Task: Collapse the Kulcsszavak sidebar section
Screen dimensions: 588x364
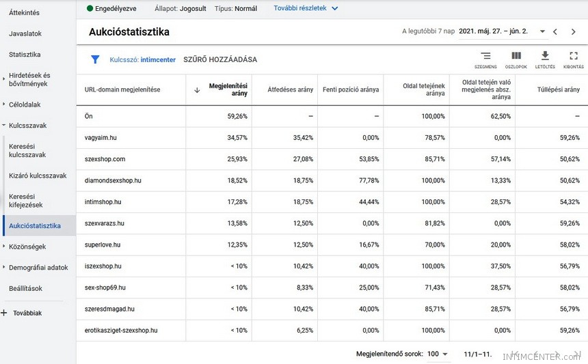Action: (4, 126)
